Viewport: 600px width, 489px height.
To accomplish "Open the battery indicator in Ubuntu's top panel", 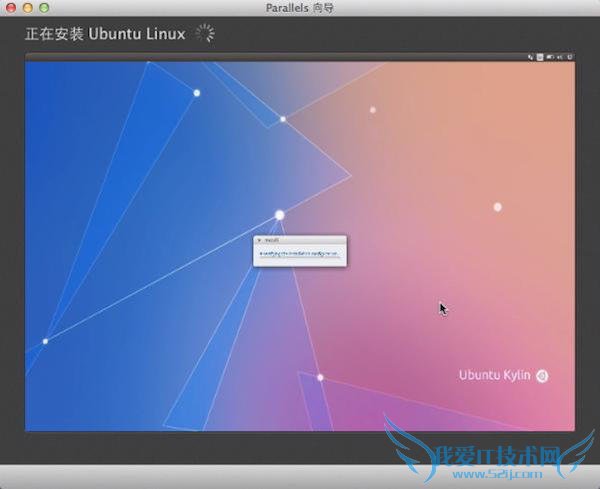I will click(x=549, y=58).
